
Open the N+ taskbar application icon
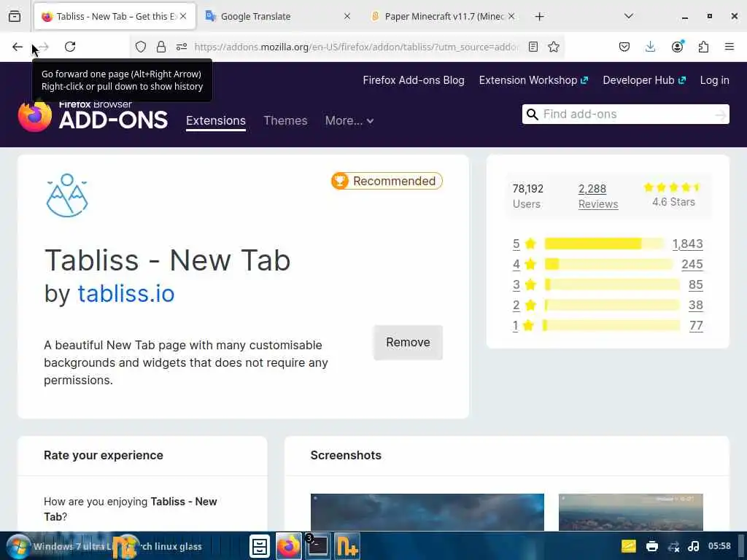coord(347,546)
